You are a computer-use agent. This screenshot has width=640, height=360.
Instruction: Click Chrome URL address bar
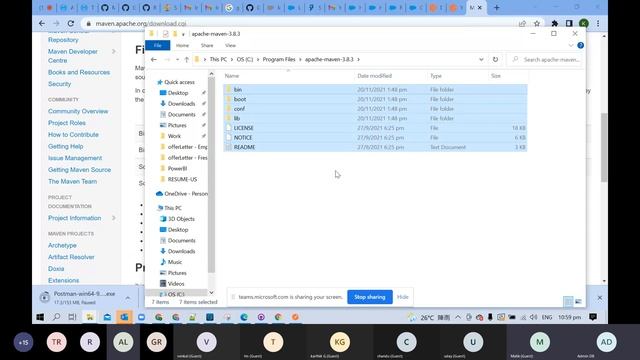(x=298, y=24)
